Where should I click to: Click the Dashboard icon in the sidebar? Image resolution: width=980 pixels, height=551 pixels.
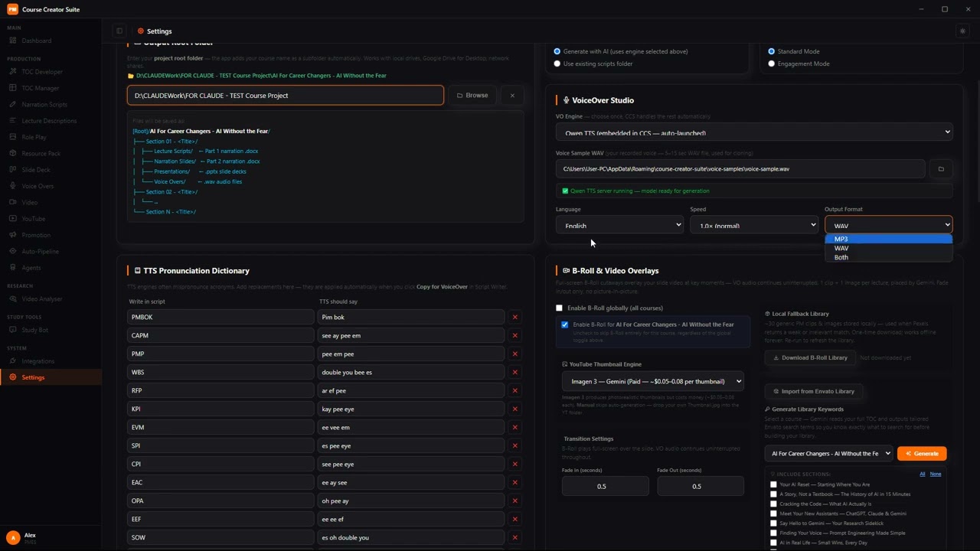coord(13,41)
